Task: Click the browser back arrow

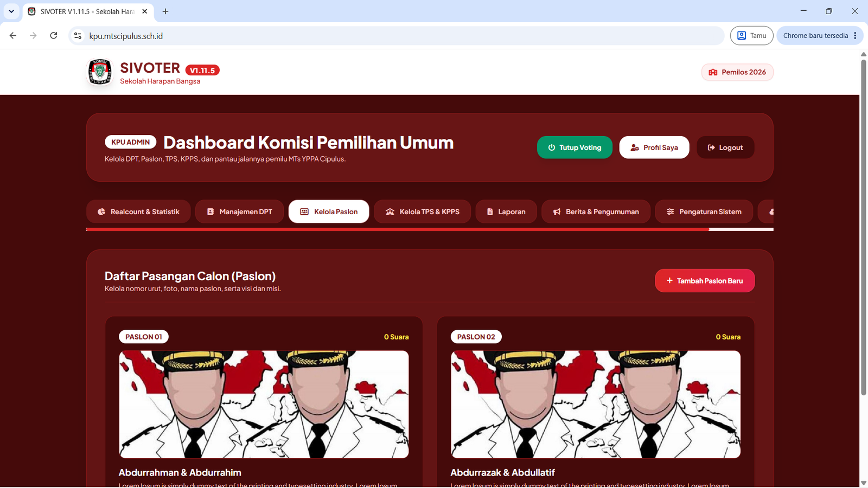Action: [13, 35]
